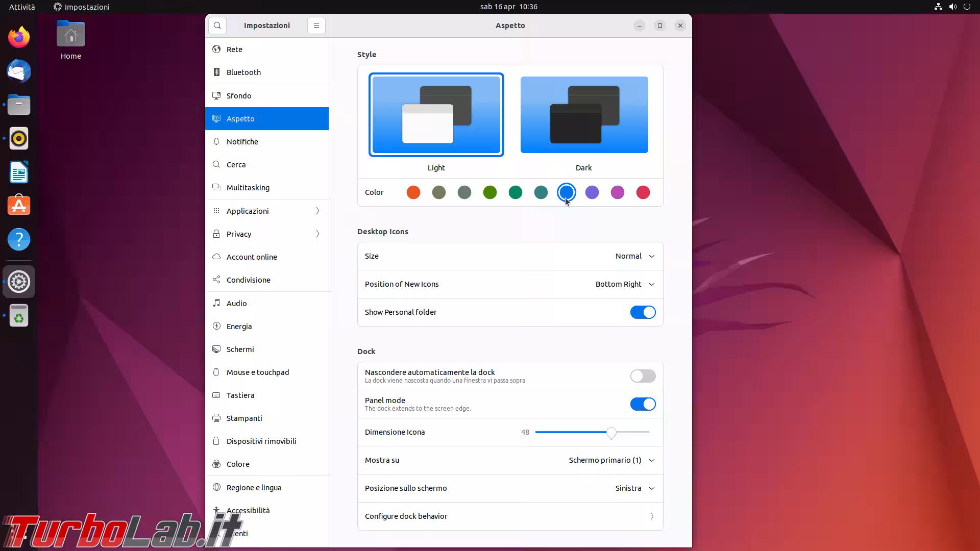Open the hamburger menu in settings header

point(316,26)
